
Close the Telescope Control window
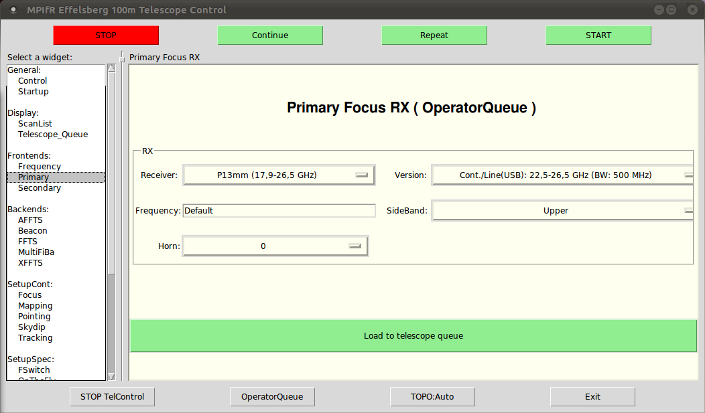(x=692, y=9)
